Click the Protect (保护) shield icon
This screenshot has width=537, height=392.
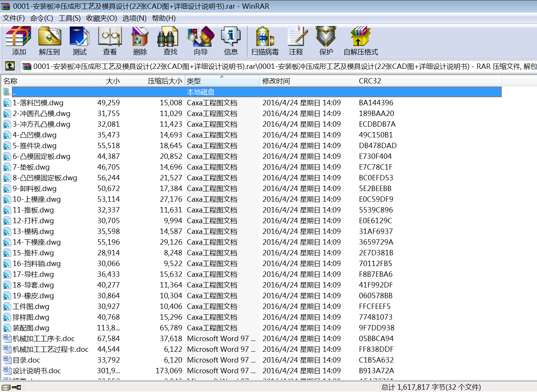point(326,37)
